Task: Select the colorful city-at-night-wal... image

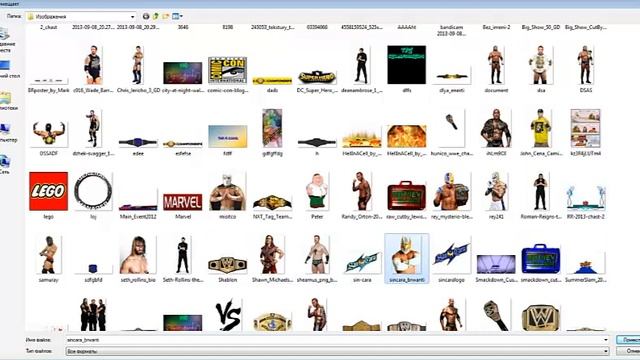Action: tap(182, 73)
